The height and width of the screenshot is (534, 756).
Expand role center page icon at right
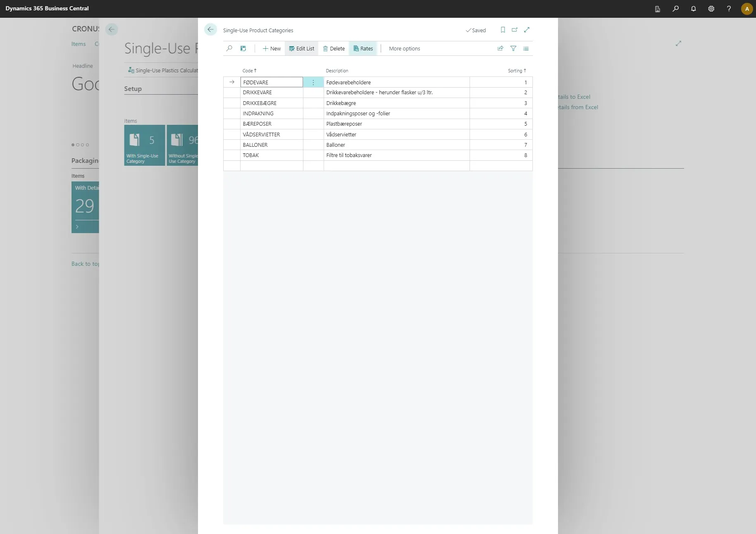click(678, 43)
